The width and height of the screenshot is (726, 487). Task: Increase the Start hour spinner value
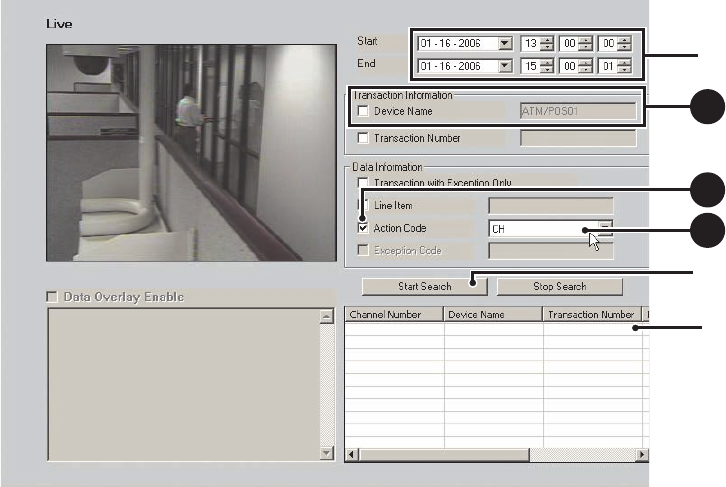[547, 40]
